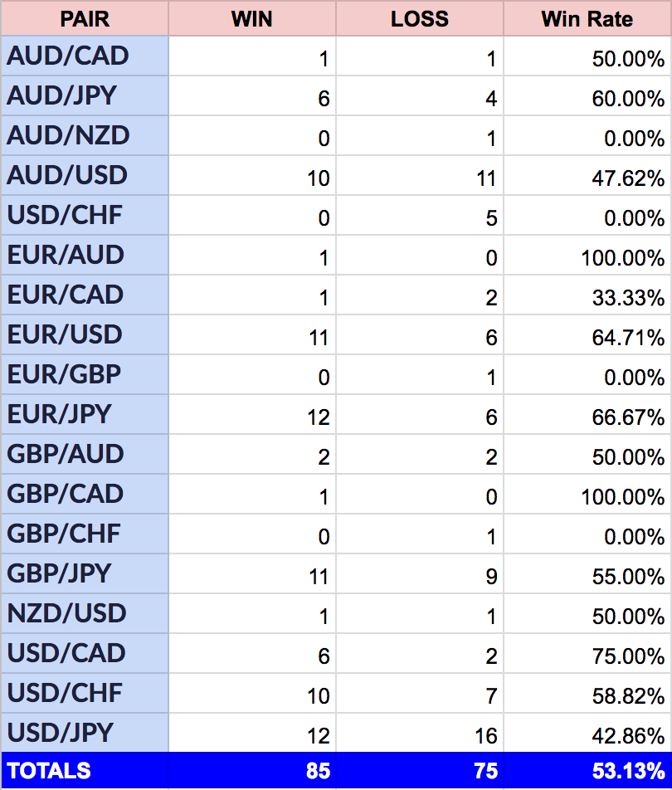Select the GBP/AUD pair cell
672x790 pixels.
[85, 454]
